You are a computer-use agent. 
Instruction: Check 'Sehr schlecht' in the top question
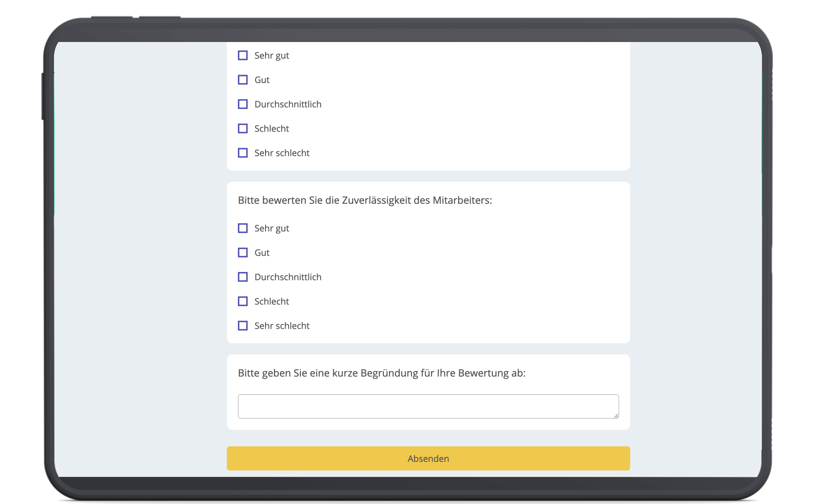point(243,153)
